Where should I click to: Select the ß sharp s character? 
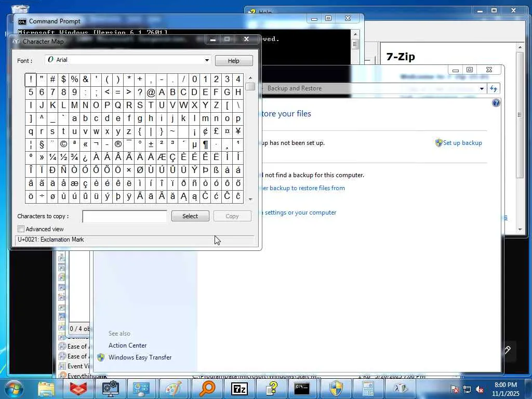point(216,170)
